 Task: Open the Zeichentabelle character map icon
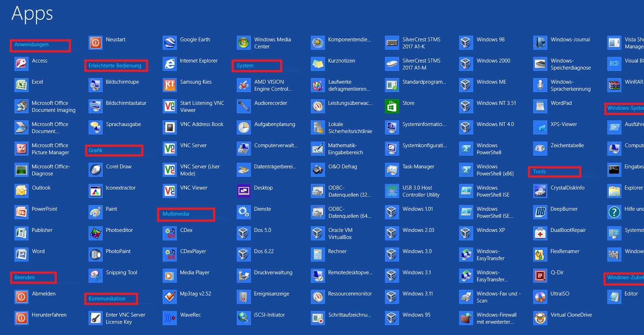click(x=540, y=149)
